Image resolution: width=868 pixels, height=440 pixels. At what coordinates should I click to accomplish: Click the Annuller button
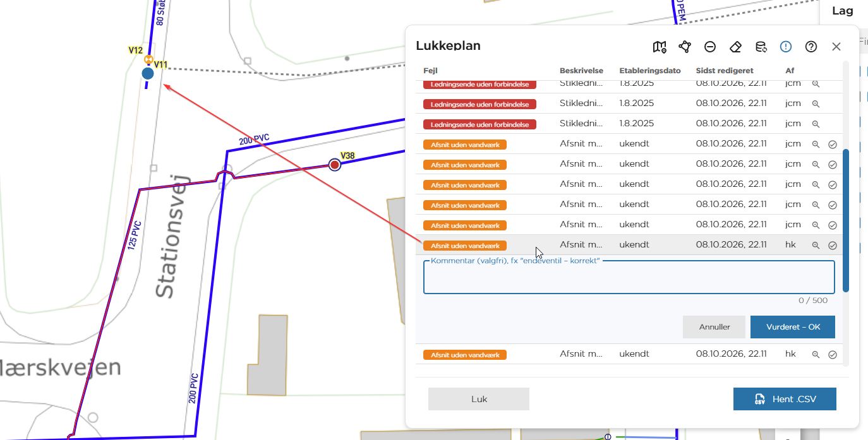(714, 327)
